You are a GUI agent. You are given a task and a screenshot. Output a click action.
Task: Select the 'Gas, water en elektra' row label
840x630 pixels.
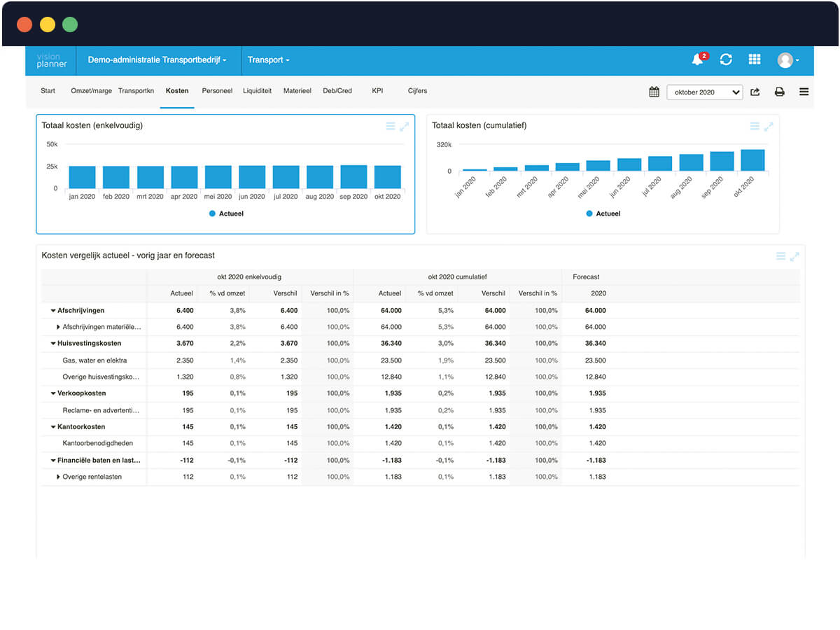pyautogui.click(x=94, y=360)
